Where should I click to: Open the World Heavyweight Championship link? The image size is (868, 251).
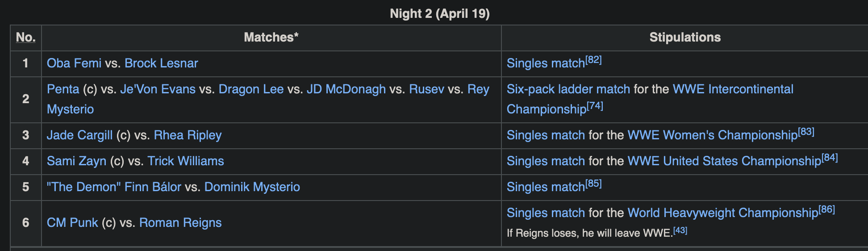tap(722, 213)
